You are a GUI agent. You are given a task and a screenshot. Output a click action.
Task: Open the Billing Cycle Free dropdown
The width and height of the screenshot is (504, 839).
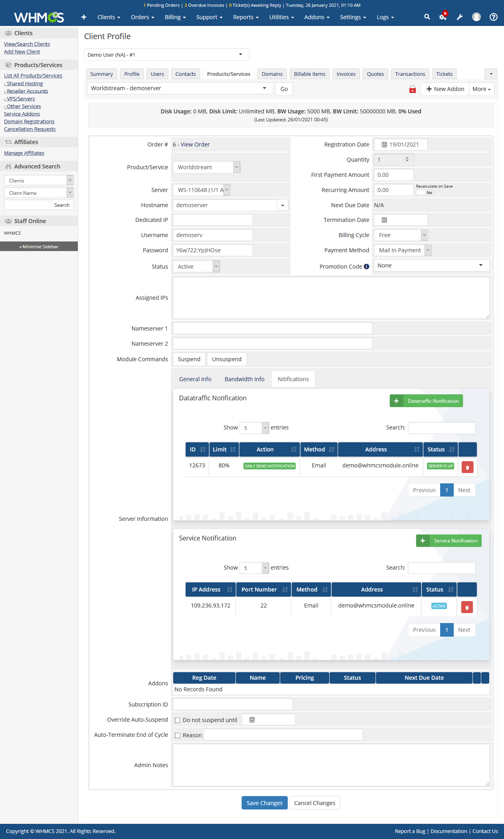401,235
